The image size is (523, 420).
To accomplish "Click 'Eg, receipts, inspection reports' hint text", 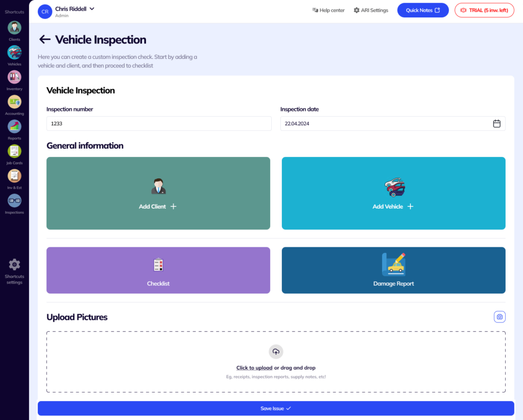I will [276, 377].
